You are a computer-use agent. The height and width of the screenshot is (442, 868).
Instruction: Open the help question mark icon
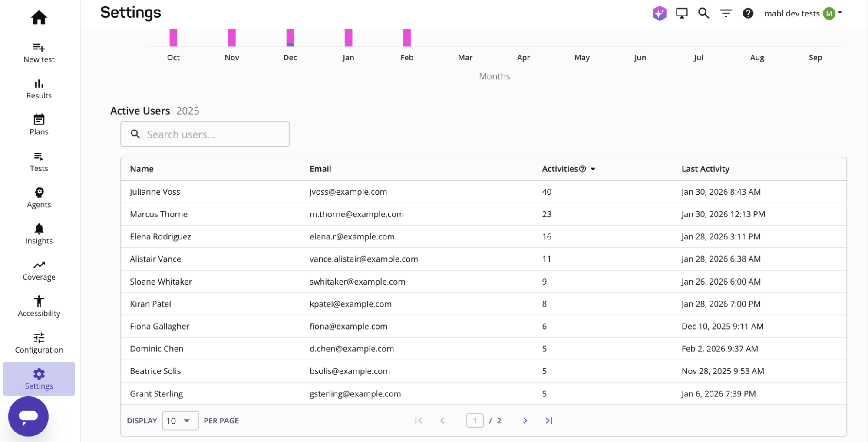(748, 13)
